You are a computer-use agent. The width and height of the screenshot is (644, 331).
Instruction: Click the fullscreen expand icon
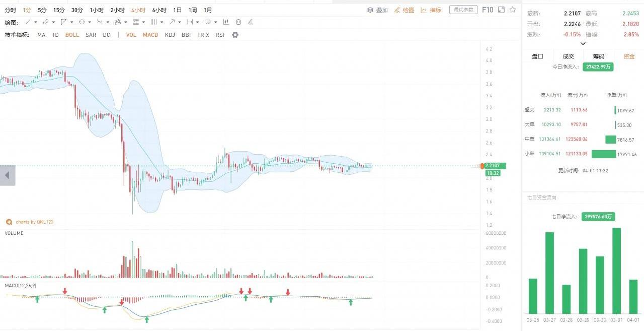(501, 10)
